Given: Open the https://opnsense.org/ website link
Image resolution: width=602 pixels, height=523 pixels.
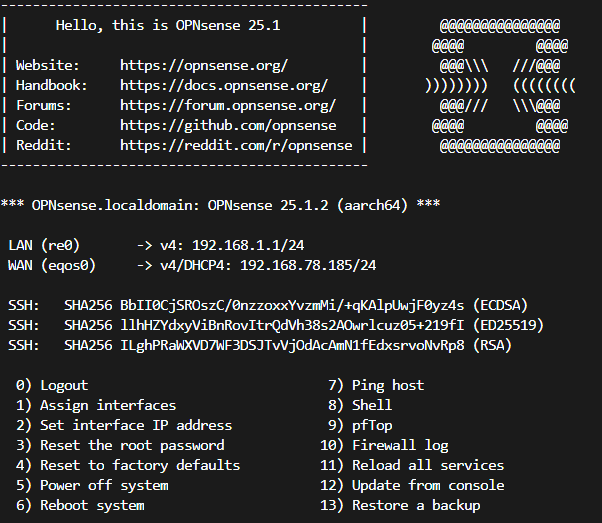Looking at the screenshot, I should [x=204, y=65].
